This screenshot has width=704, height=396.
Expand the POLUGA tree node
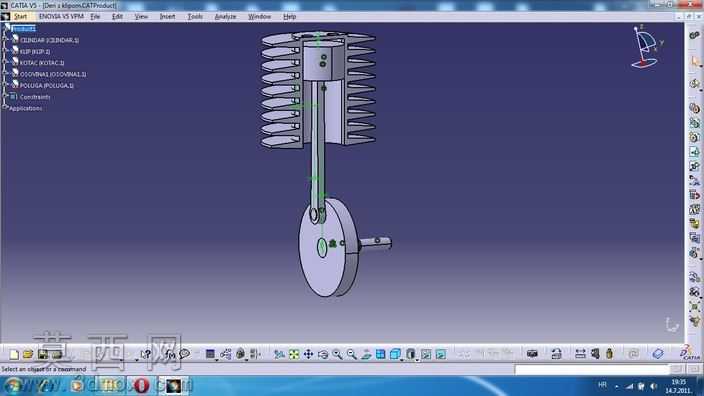coord(5,85)
